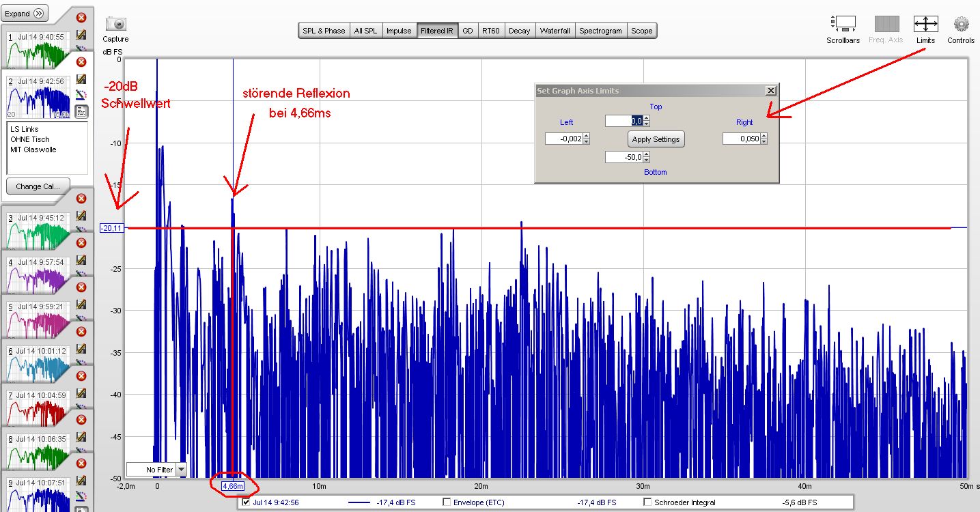This screenshot has height=512, width=980.
Task: Toggle the Scrollbars icon in the toolbar
Action: (x=843, y=24)
